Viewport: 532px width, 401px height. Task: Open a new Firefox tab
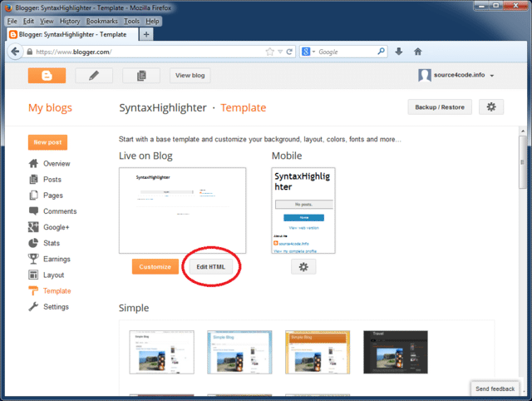pos(146,34)
